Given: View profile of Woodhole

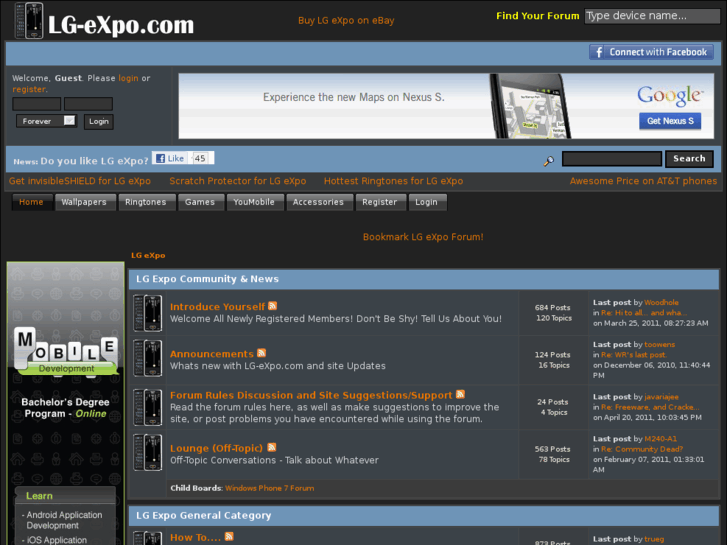Looking at the screenshot, I should click(661, 302).
